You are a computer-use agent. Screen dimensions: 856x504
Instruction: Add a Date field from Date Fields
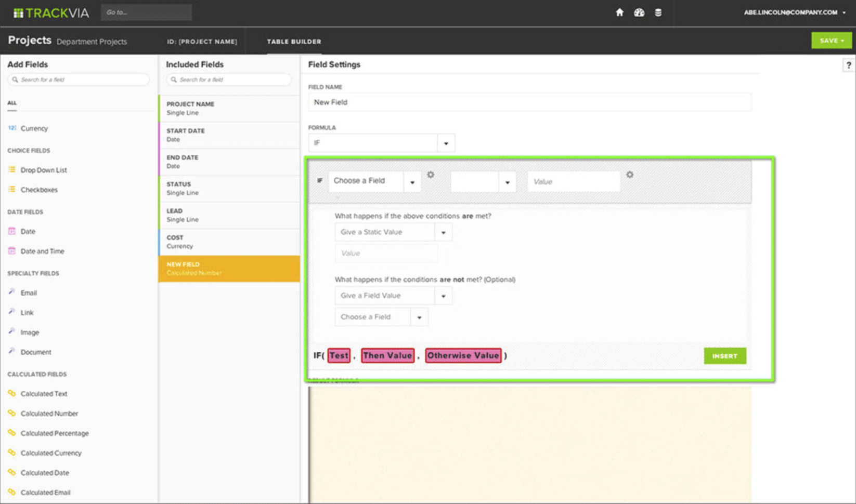28,231
